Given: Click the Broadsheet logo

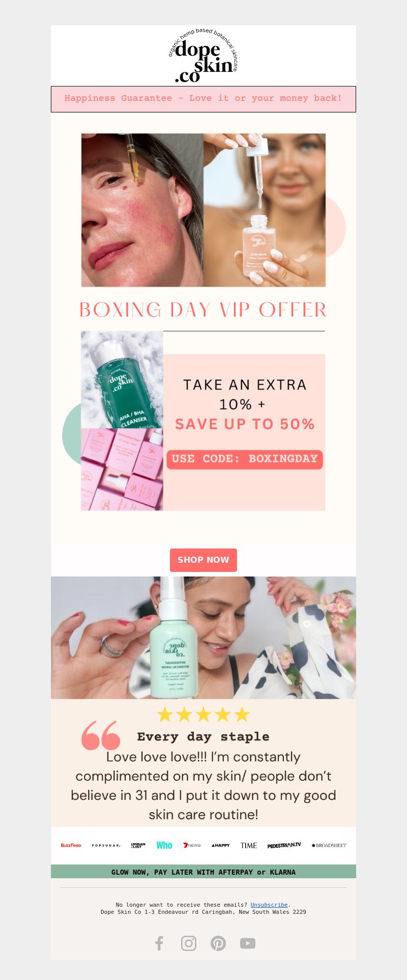Looking at the screenshot, I should pyautogui.click(x=329, y=845).
